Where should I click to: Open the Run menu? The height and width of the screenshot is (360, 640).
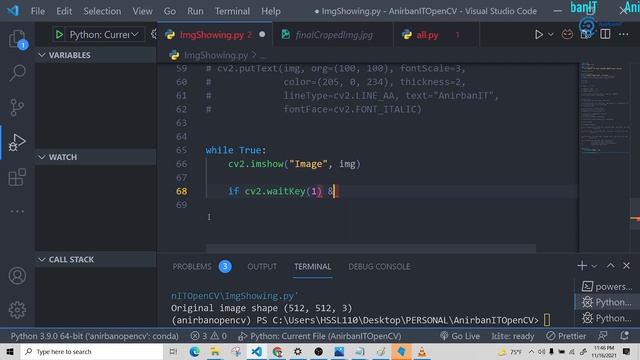[x=195, y=11]
